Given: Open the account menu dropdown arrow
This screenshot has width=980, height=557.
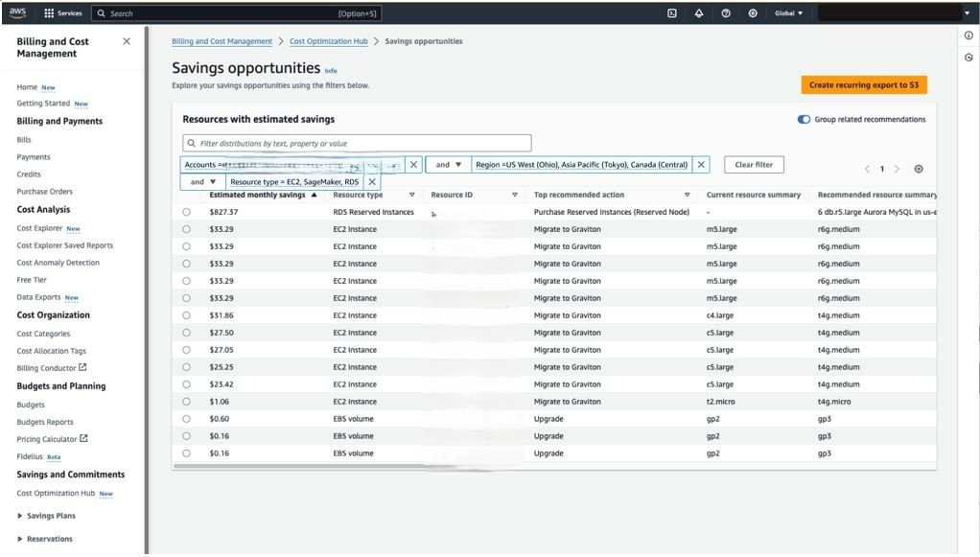Looking at the screenshot, I should [967, 13].
